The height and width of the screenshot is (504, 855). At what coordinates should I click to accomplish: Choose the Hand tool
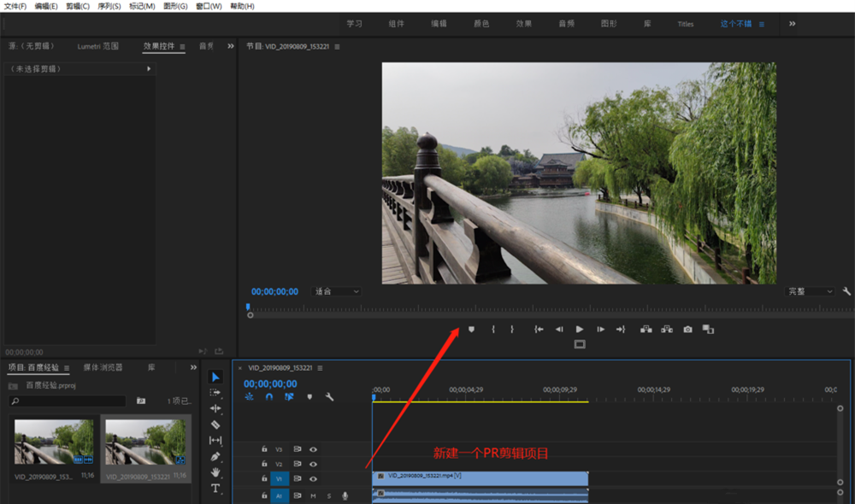coord(215,472)
